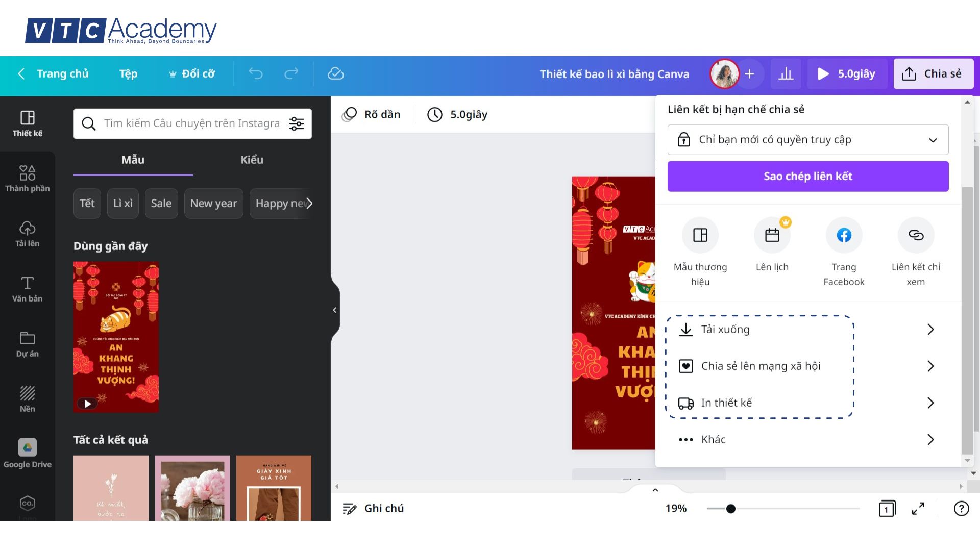Open the Google Drive sidebar item
The height and width of the screenshot is (551, 980).
coord(28,453)
